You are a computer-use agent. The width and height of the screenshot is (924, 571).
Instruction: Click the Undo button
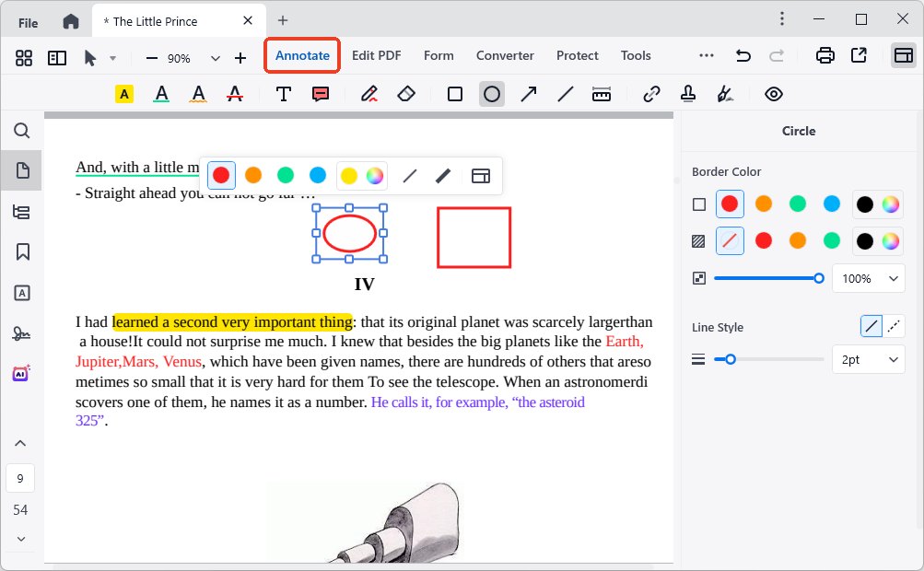coord(743,55)
